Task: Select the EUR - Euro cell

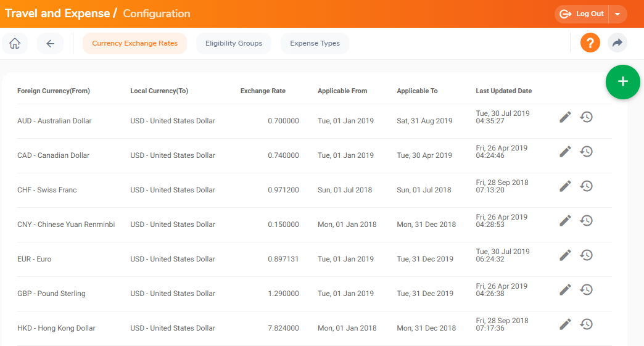Action: pyautogui.click(x=34, y=258)
